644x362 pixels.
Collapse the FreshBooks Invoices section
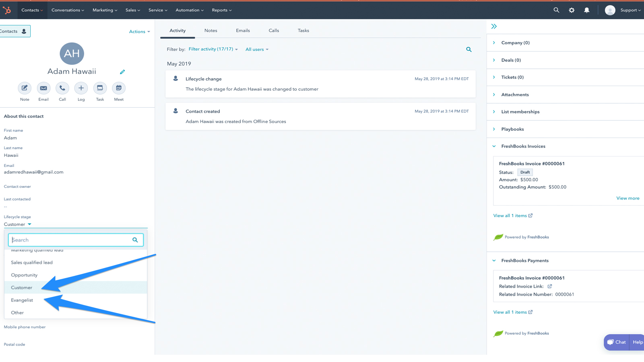494,146
